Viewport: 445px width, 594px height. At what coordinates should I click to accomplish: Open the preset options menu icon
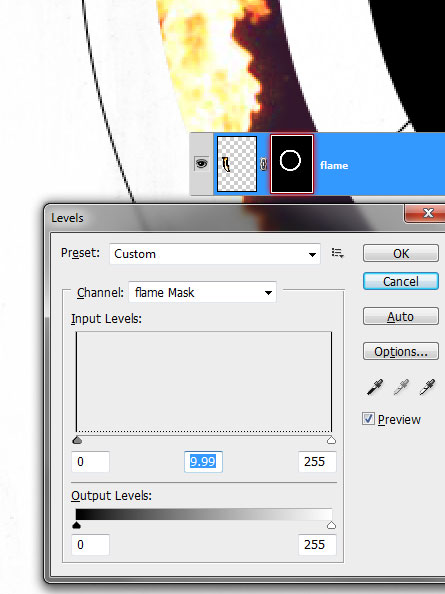337,253
